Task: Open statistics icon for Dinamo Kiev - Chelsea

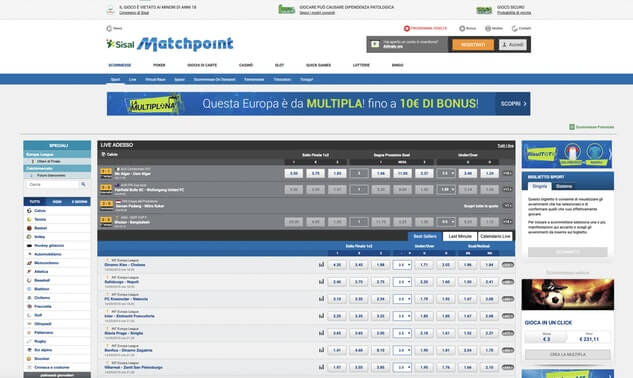Action: (321, 265)
